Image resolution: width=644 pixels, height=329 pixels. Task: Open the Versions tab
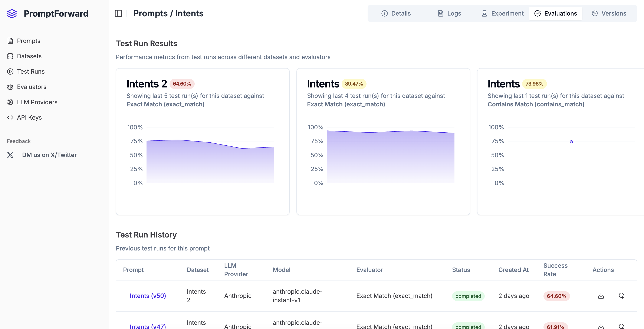pyautogui.click(x=609, y=13)
